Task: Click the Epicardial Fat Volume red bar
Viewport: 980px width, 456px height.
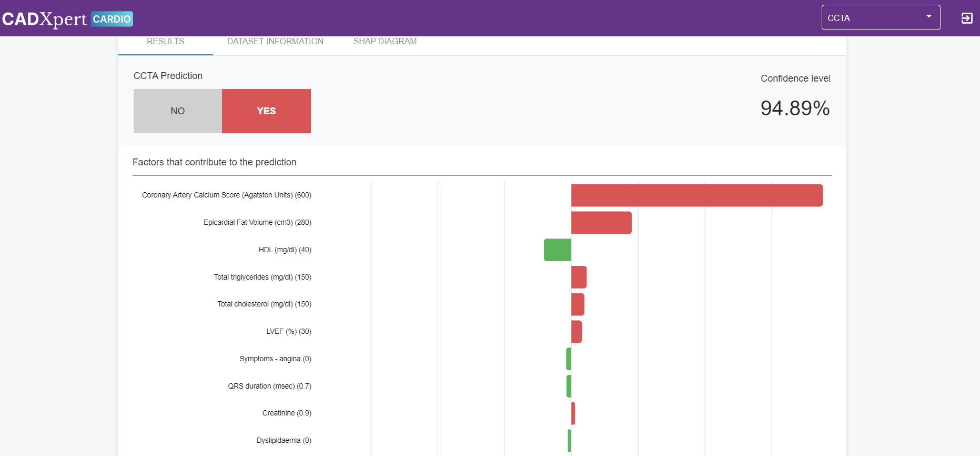Action: coord(601,223)
